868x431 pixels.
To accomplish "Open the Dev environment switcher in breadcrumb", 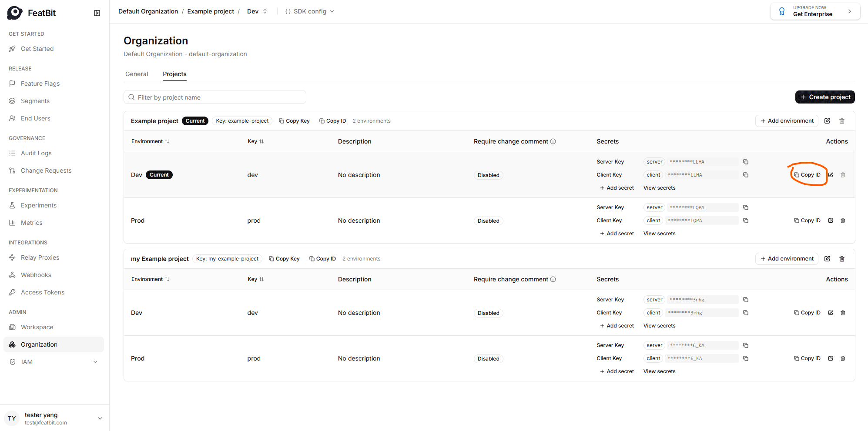I will point(257,11).
